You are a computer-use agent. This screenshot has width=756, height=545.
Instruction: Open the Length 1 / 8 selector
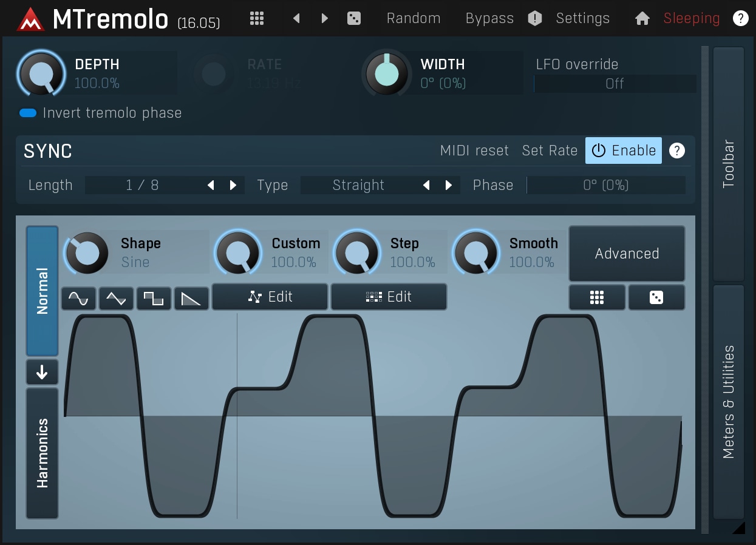[143, 185]
